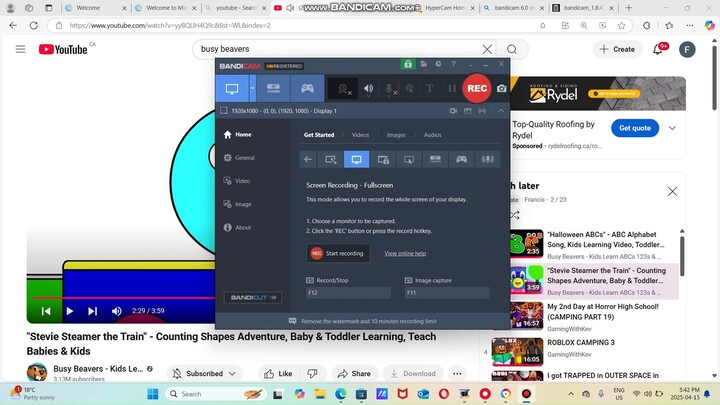Image resolution: width=720 pixels, height=405 pixels.
Task: Click the red REC button in Bandicam
Action: point(477,88)
